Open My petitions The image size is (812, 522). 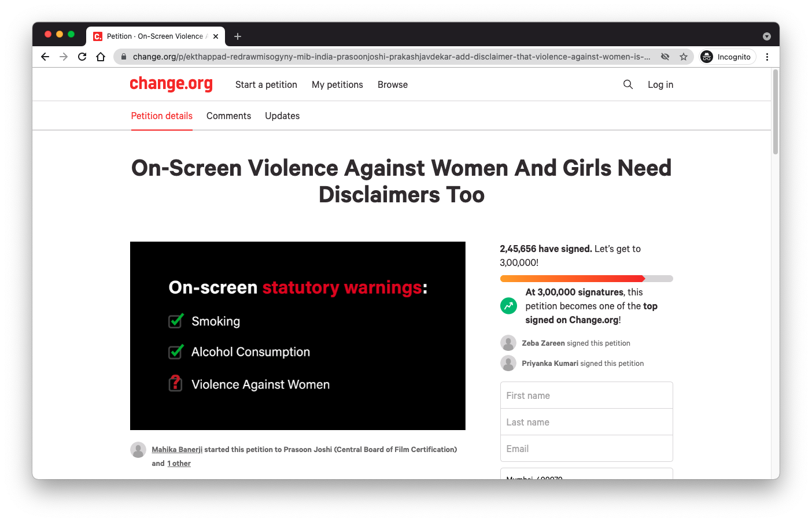click(337, 84)
